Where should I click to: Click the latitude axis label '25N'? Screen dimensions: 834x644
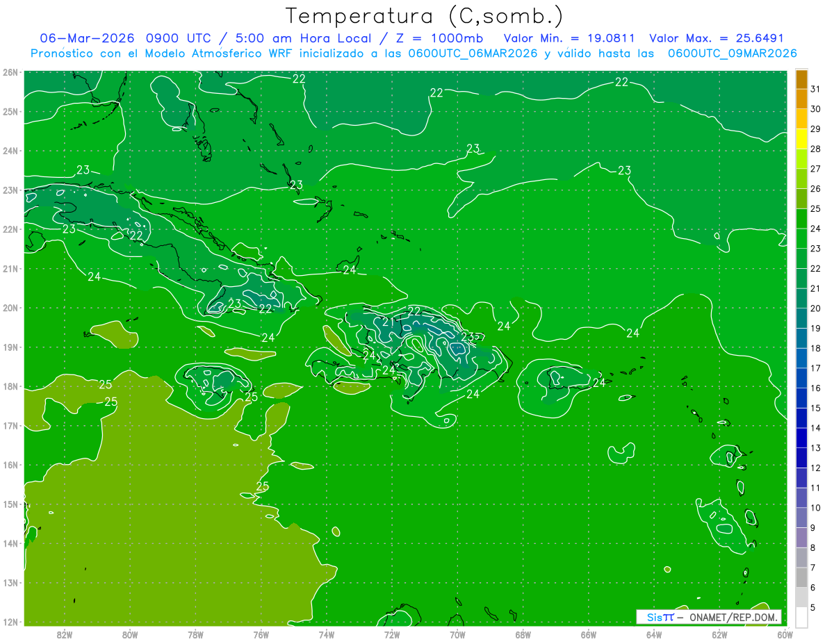[10, 111]
